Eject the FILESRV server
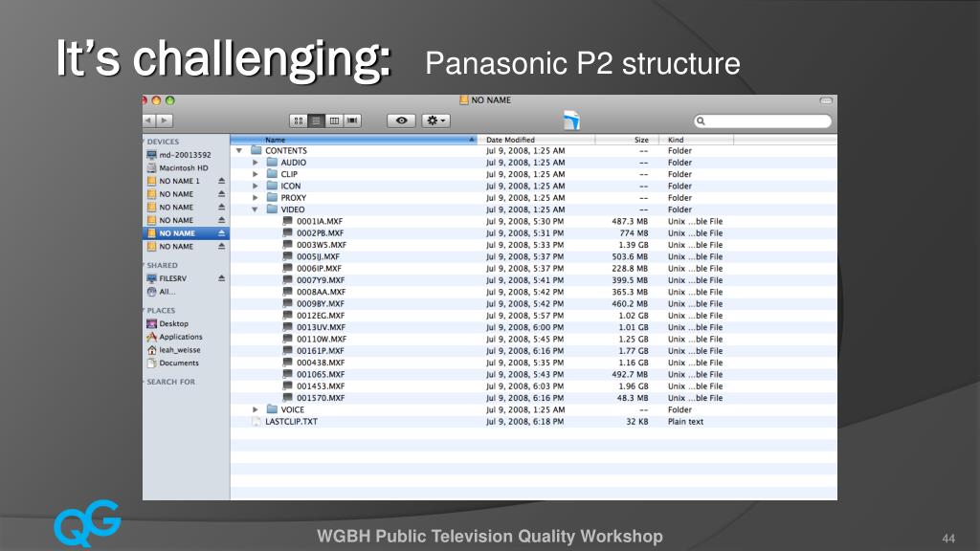 point(221,278)
